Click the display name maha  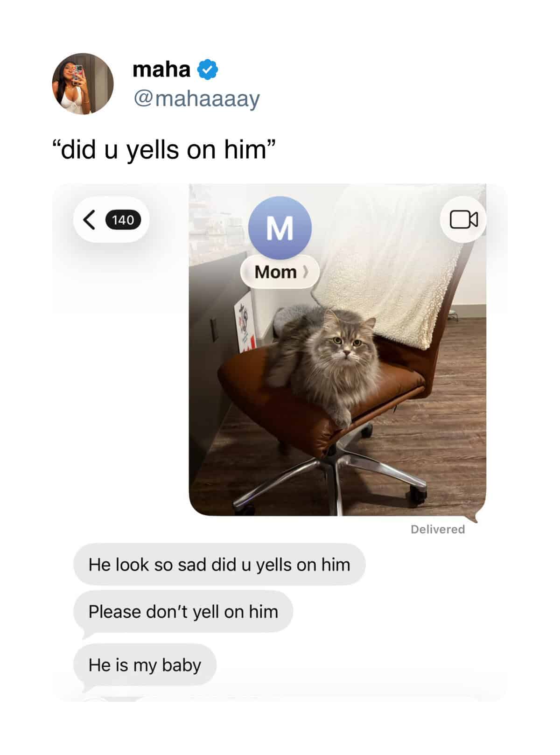(x=161, y=70)
